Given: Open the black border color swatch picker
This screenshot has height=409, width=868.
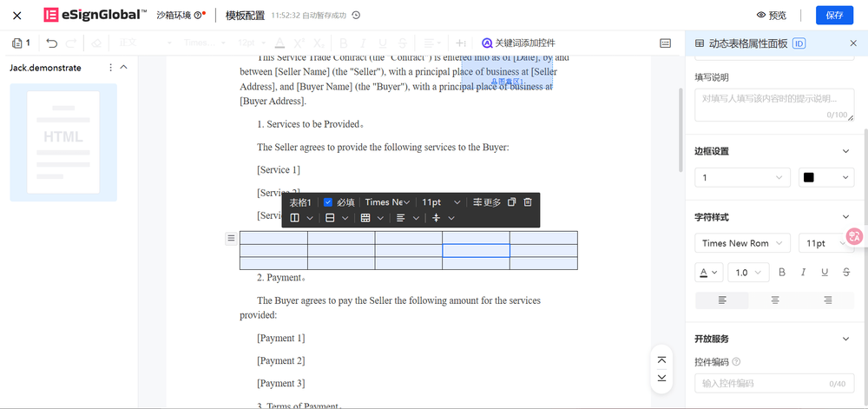Looking at the screenshot, I should point(826,177).
